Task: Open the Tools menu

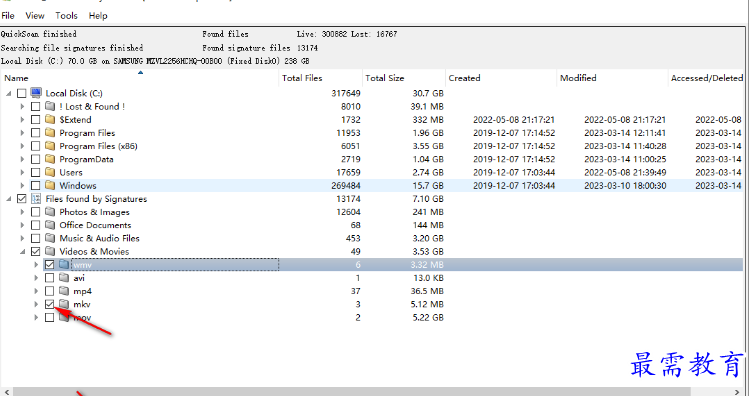Action: [x=66, y=16]
